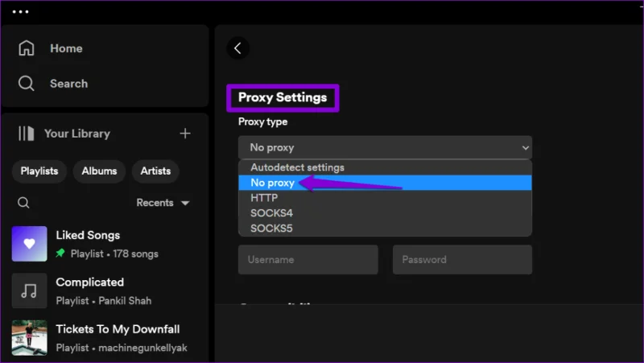Click Playlist · machinegunkellyak subtitle
The width and height of the screenshot is (644, 363).
click(x=122, y=348)
